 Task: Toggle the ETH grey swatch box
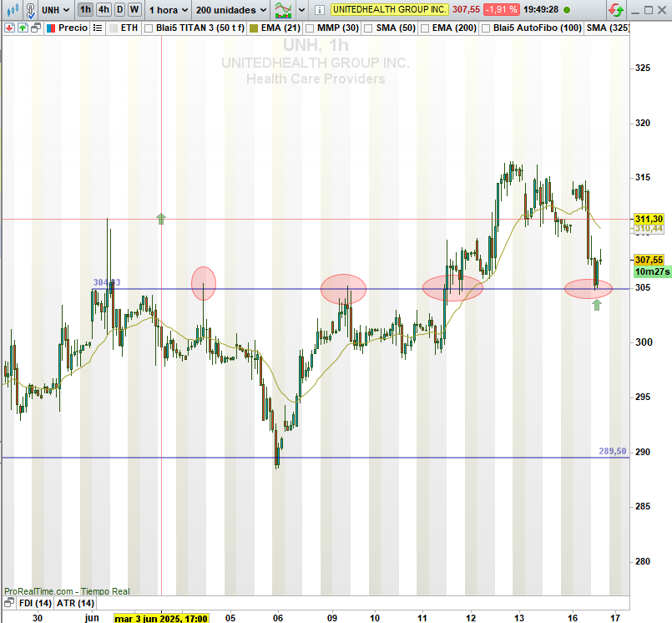point(114,28)
